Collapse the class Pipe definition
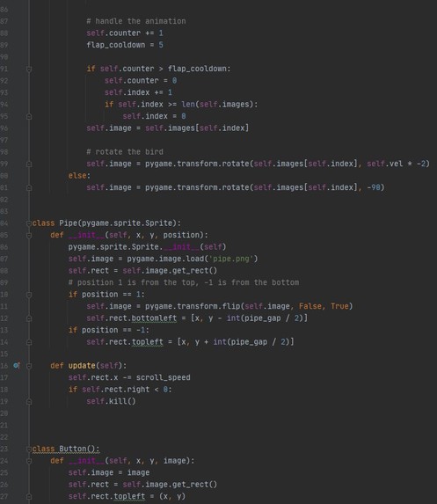 point(29,223)
